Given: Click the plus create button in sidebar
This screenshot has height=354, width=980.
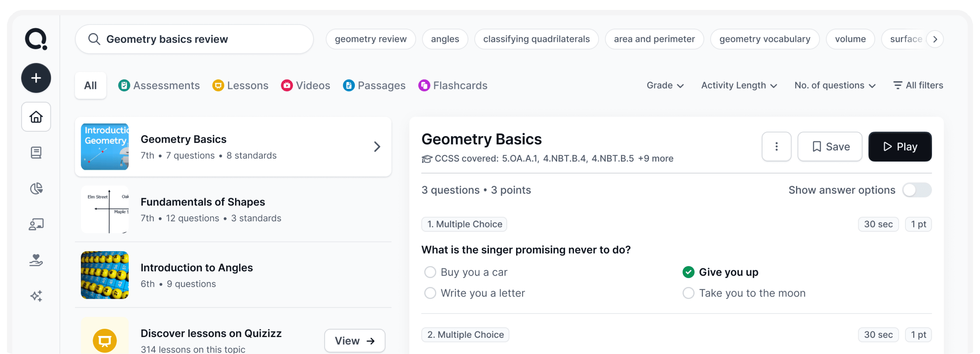Looking at the screenshot, I should [x=36, y=78].
